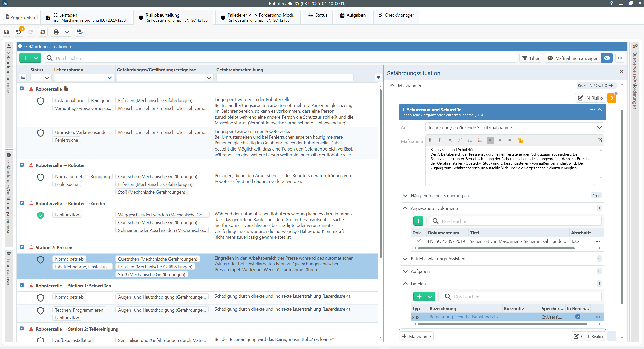Increase font size in Maßnahme editor
The width and height of the screenshot is (644, 349).
pyautogui.click(x=450, y=140)
